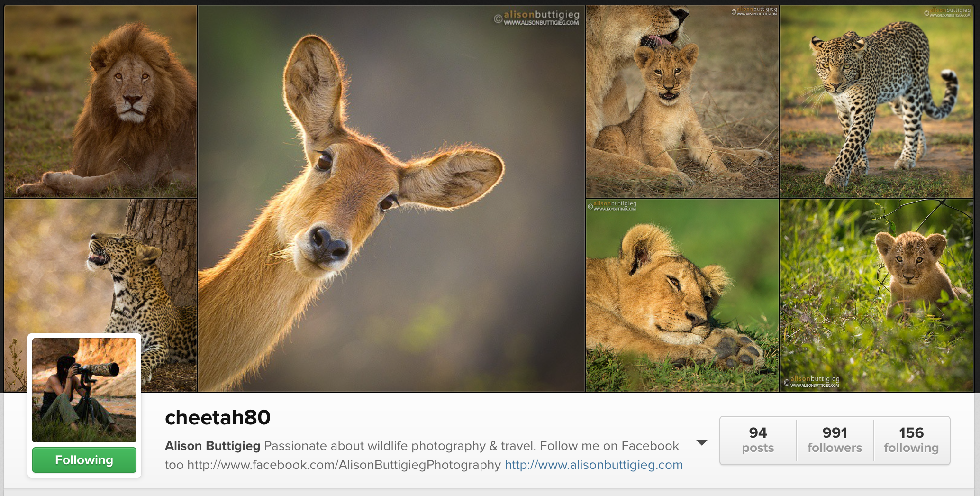Open the lion cub being licked photo
Image resolution: width=980 pixels, height=496 pixels.
(x=682, y=101)
